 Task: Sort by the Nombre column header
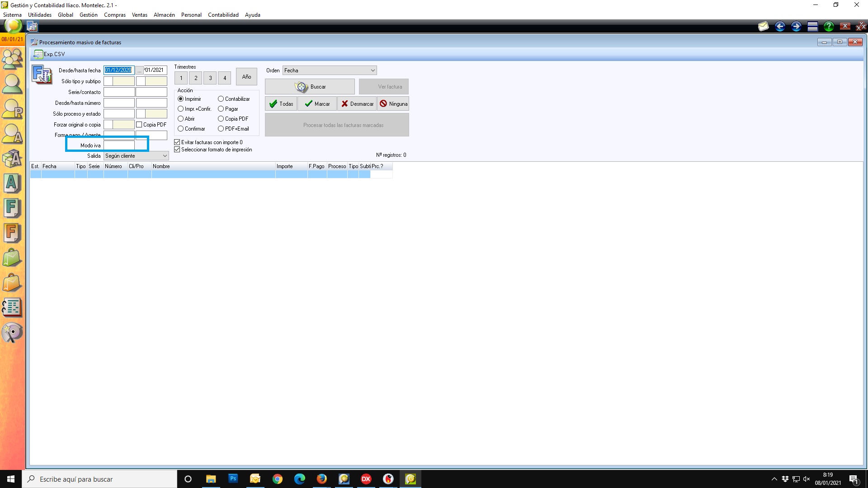[213, 167]
